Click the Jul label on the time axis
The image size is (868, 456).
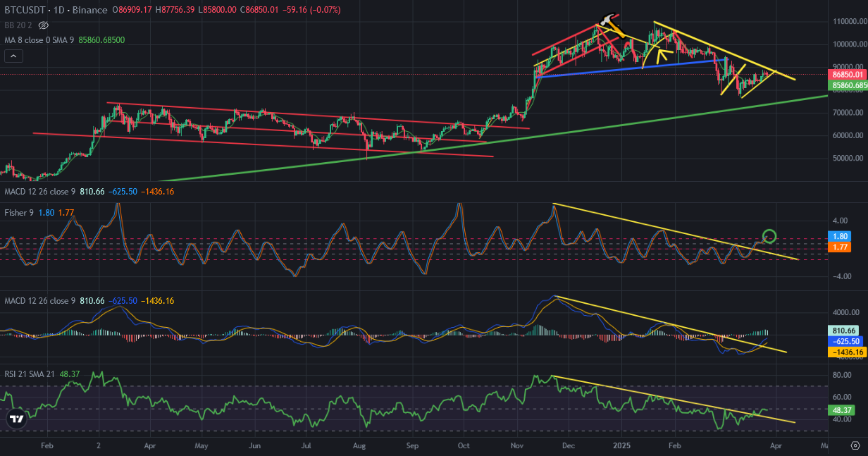pyautogui.click(x=306, y=446)
